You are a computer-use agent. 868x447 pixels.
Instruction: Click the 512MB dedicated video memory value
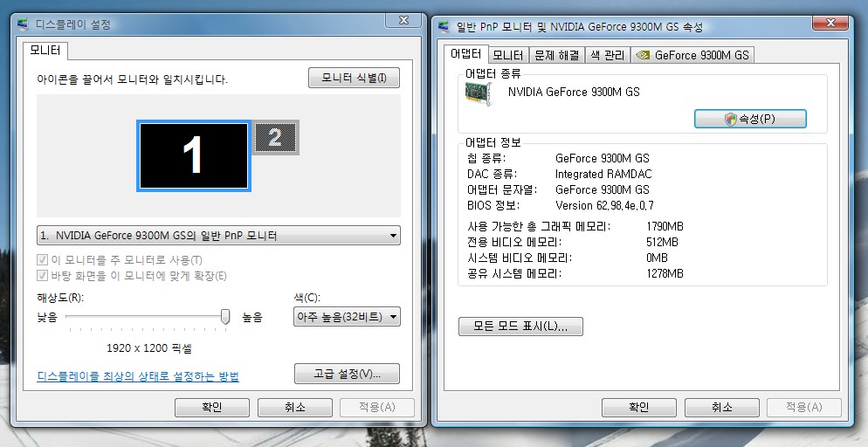coord(662,242)
